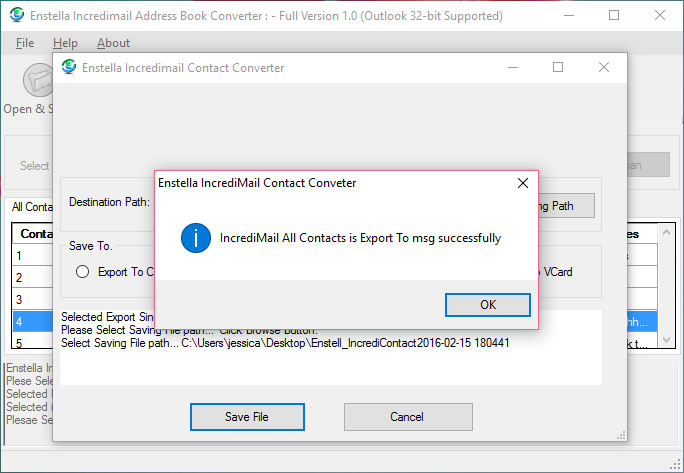Select the Export To radio button
The height and width of the screenshot is (473, 684).
click(x=83, y=271)
